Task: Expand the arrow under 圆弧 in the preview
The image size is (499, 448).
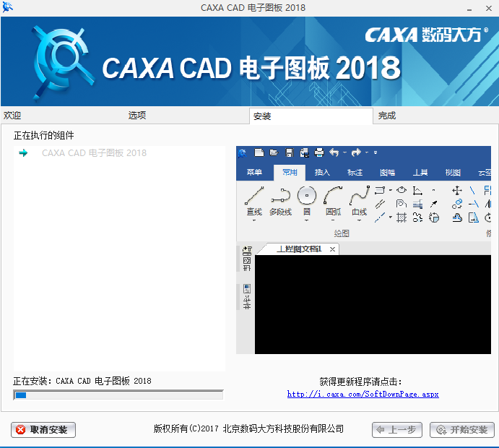Action: [x=333, y=220]
